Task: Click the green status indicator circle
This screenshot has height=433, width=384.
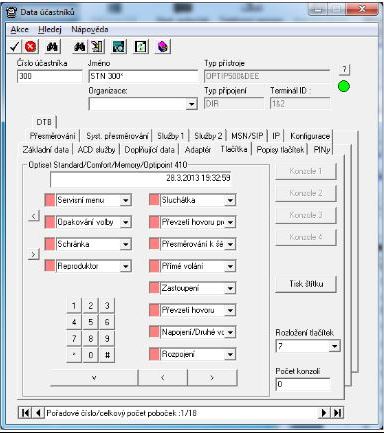Action: pos(344,86)
